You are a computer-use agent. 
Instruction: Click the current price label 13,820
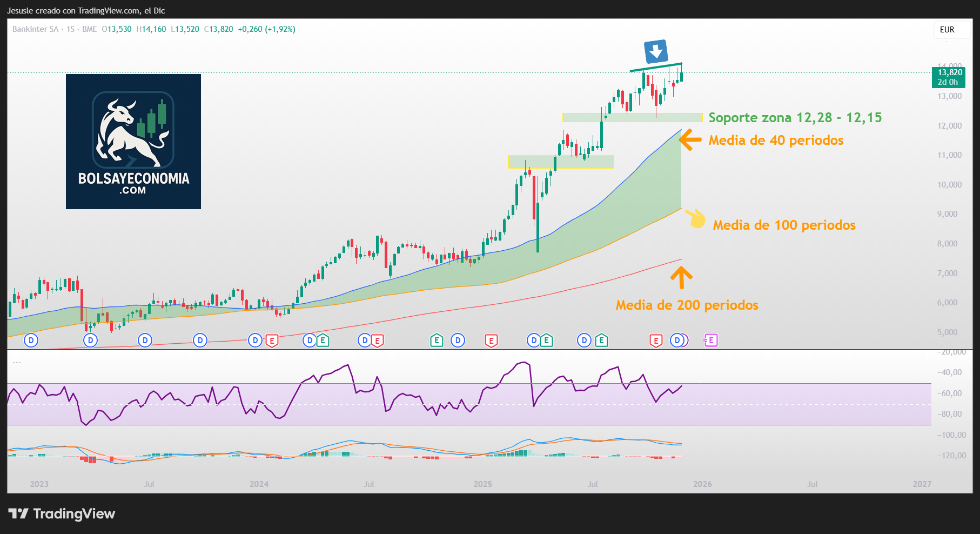click(x=949, y=72)
